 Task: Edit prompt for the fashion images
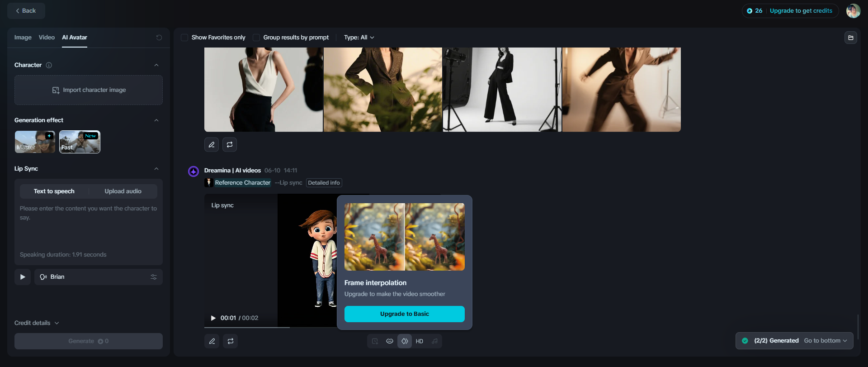(x=212, y=145)
